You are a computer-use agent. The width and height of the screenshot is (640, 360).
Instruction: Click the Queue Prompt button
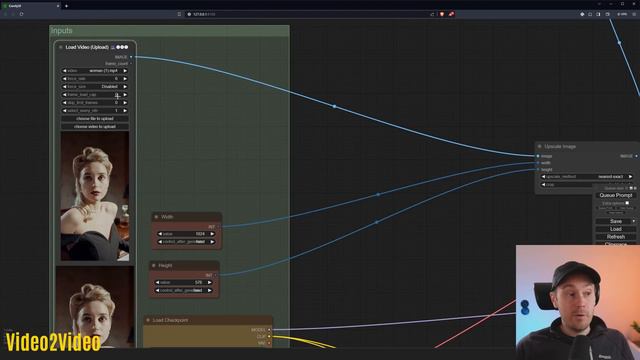(x=616, y=196)
